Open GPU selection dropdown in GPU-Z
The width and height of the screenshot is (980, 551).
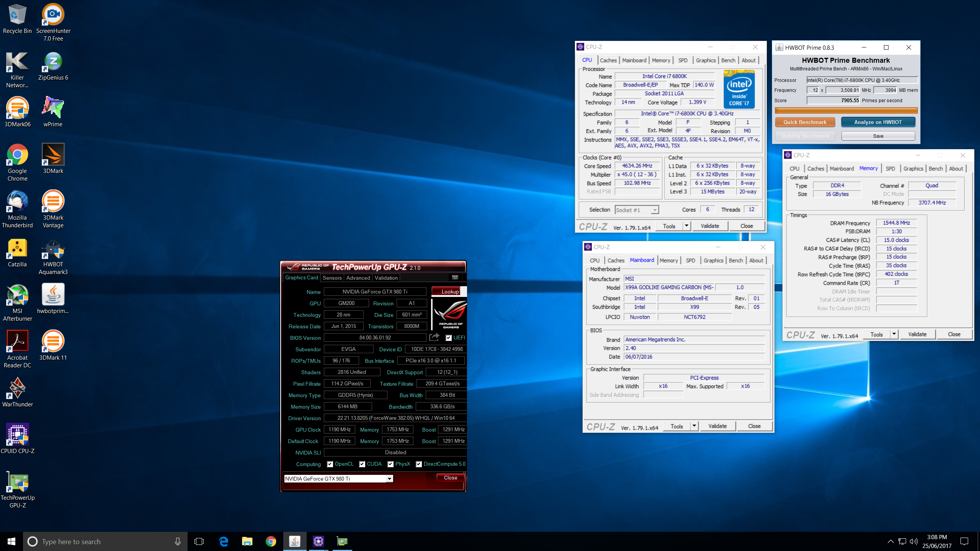[338, 479]
